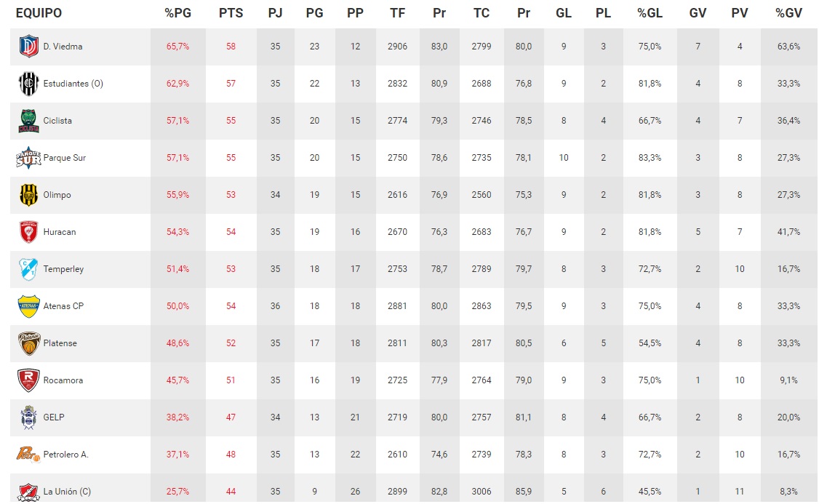Viewport: 819px width, 504px height.
Task: Click the Rocamora team logo
Action: (x=28, y=380)
